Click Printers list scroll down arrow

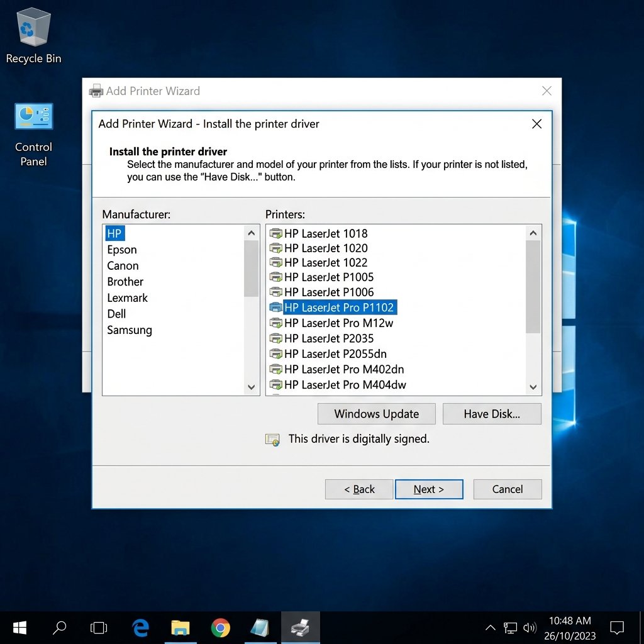pyautogui.click(x=533, y=387)
